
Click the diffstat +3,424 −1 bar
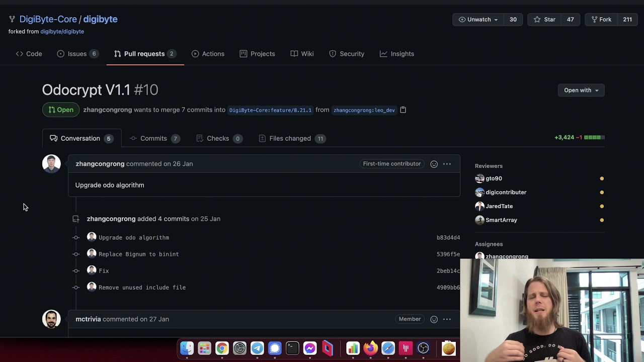(580, 137)
